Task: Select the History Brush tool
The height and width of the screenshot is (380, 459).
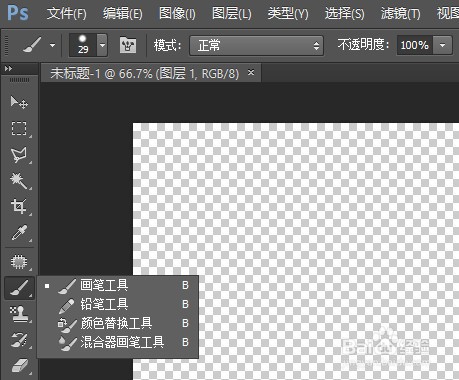Action: tap(19, 340)
